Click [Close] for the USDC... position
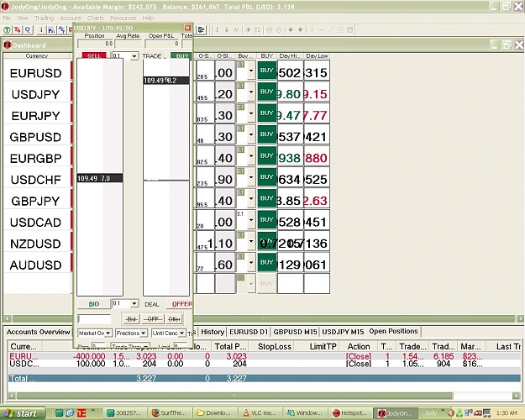Screen dimensions: 525x420 (x=358, y=364)
